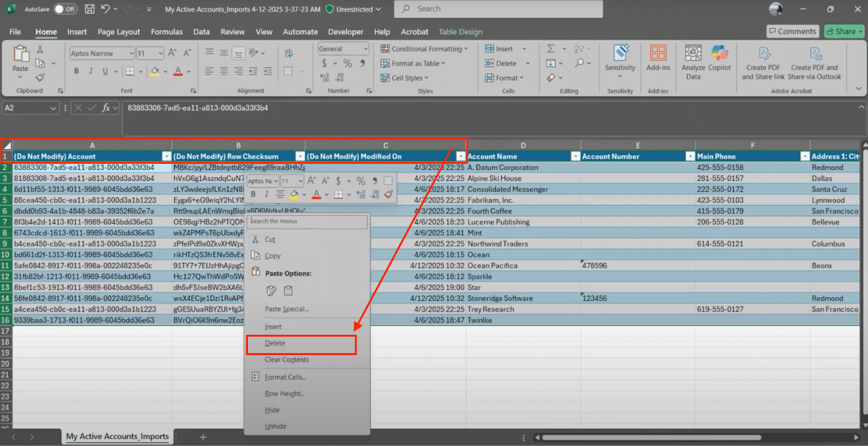Open the Account Name column filter dropdown
Image resolution: width=868 pixels, height=446 pixels.
575,157
